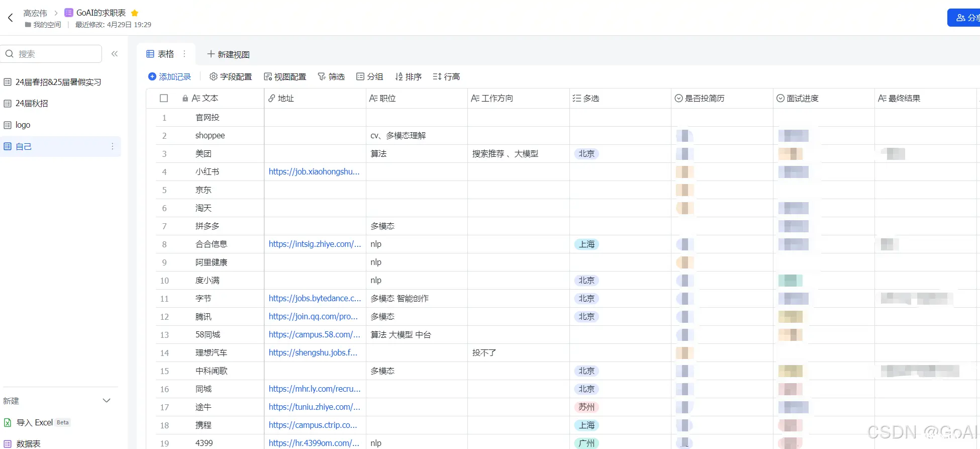This screenshot has height=449, width=980.
Task: Click the 数据表 icon at the bottom of the sidebar
Action: pyautogui.click(x=8, y=443)
